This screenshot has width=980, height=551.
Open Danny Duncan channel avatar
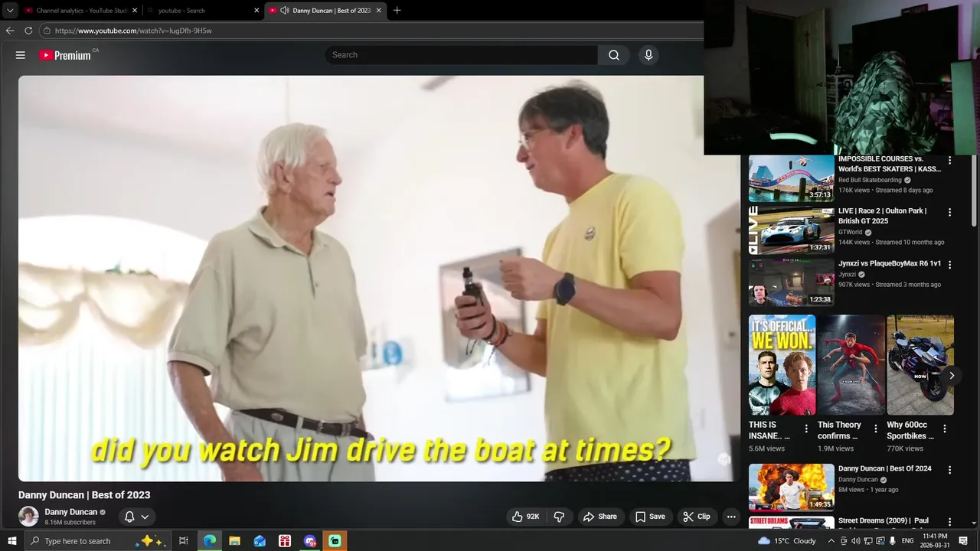(x=28, y=517)
